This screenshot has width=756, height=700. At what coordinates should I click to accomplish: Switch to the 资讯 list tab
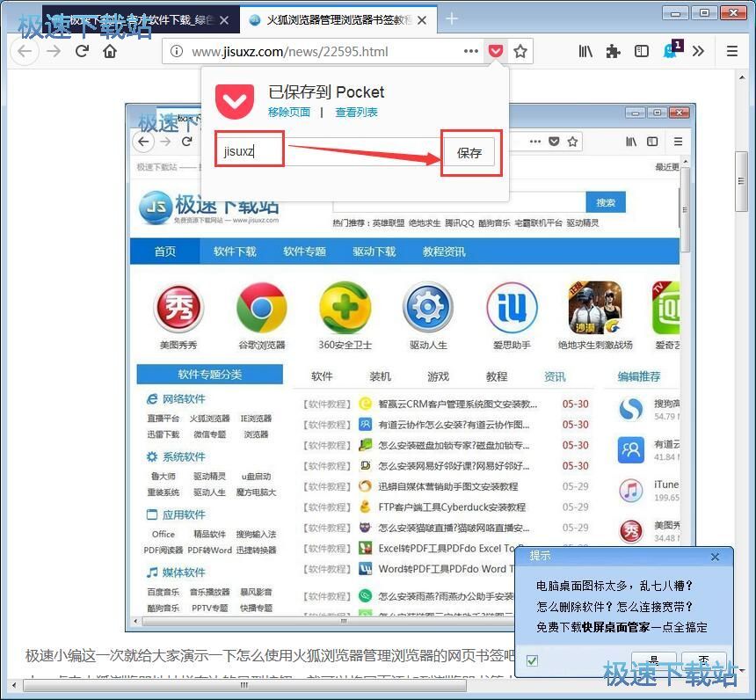click(x=555, y=376)
